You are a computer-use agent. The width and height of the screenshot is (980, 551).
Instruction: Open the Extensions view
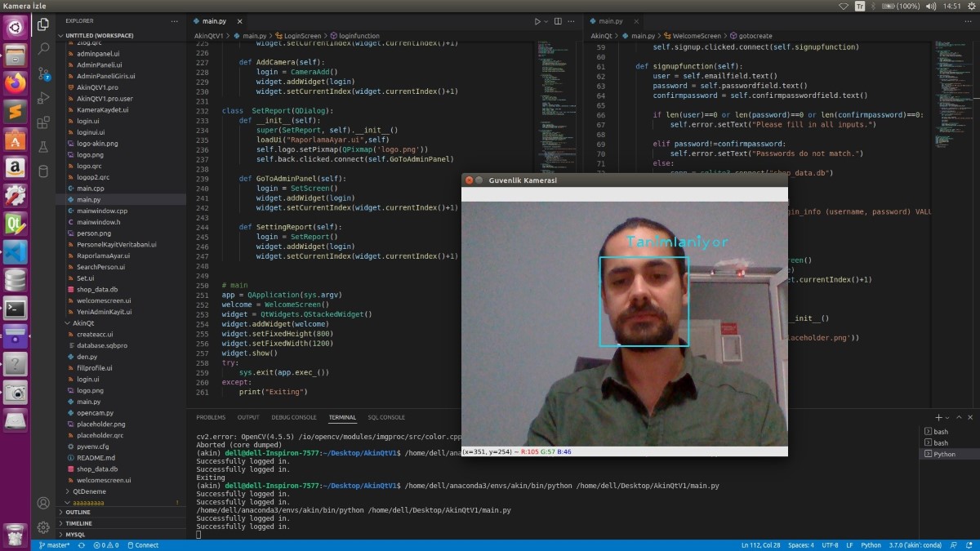coord(43,122)
